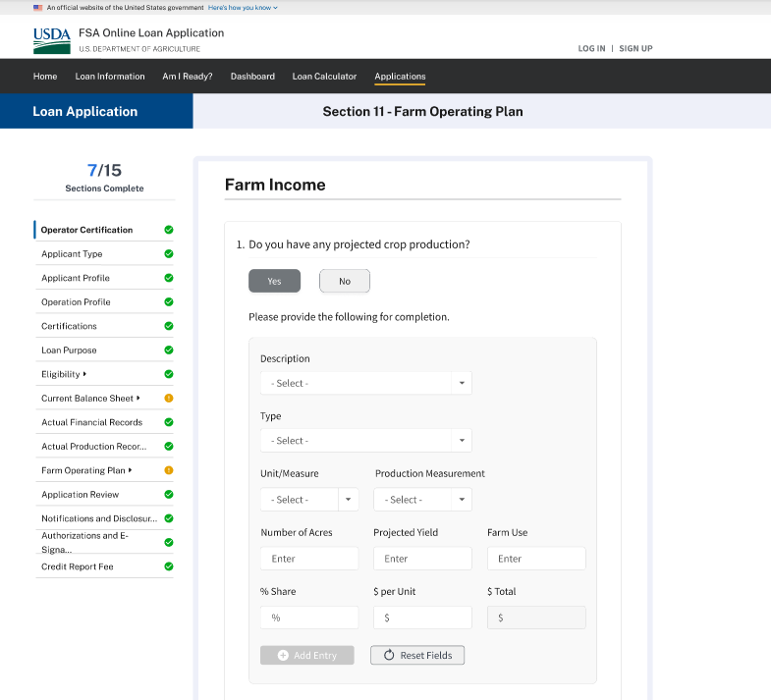771x700 pixels.
Task: Select No for projected crop production
Action: click(344, 282)
